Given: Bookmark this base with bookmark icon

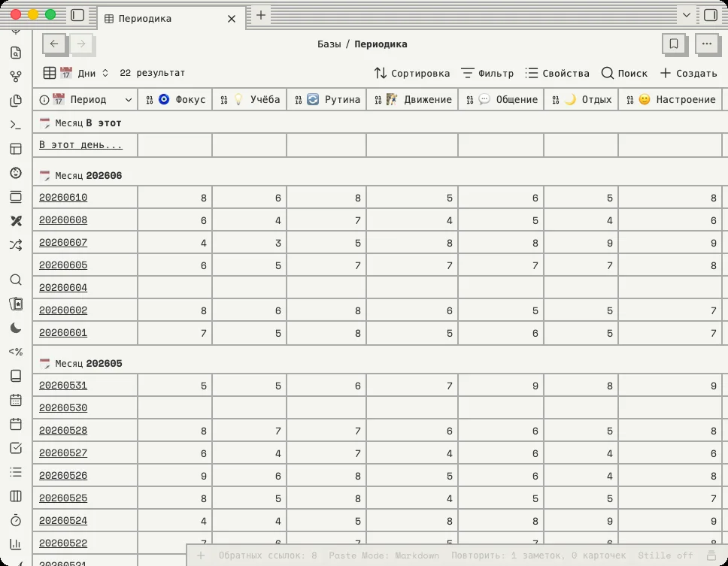Looking at the screenshot, I should [674, 44].
